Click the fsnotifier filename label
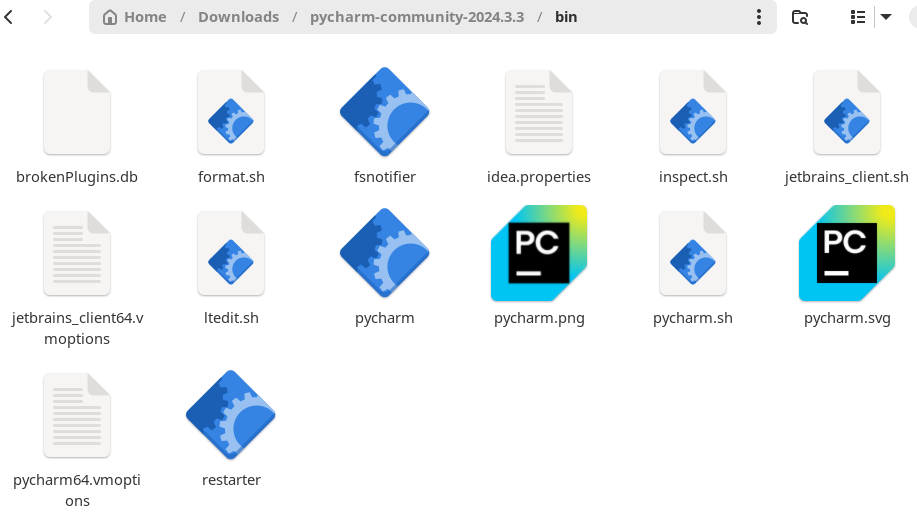 [x=385, y=177]
